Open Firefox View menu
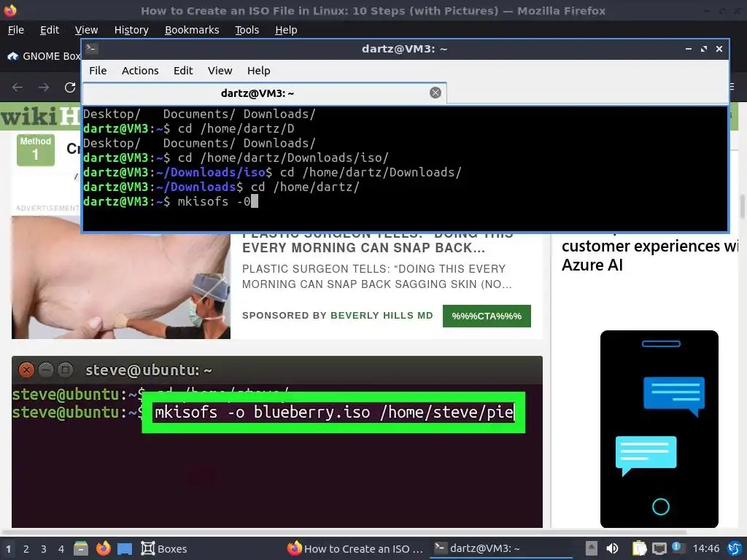Viewport: 747px width, 560px height. tap(86, 30)
